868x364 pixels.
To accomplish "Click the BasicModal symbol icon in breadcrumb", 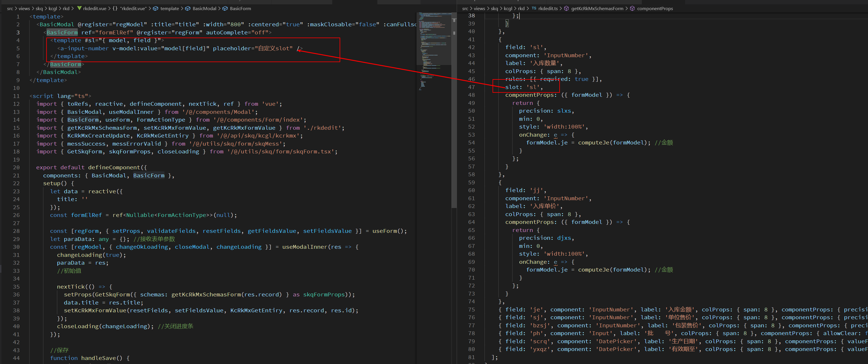I will [188, 8].
